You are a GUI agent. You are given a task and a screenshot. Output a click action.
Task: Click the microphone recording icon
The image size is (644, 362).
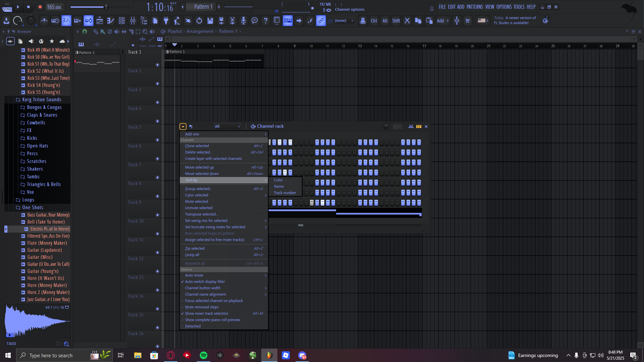tap(244, 21)
